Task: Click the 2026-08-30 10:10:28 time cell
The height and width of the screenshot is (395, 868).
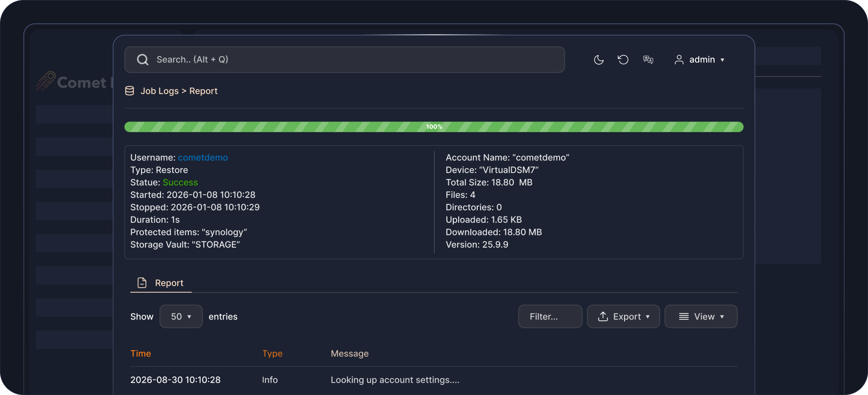Action: (x=176, y=380)
